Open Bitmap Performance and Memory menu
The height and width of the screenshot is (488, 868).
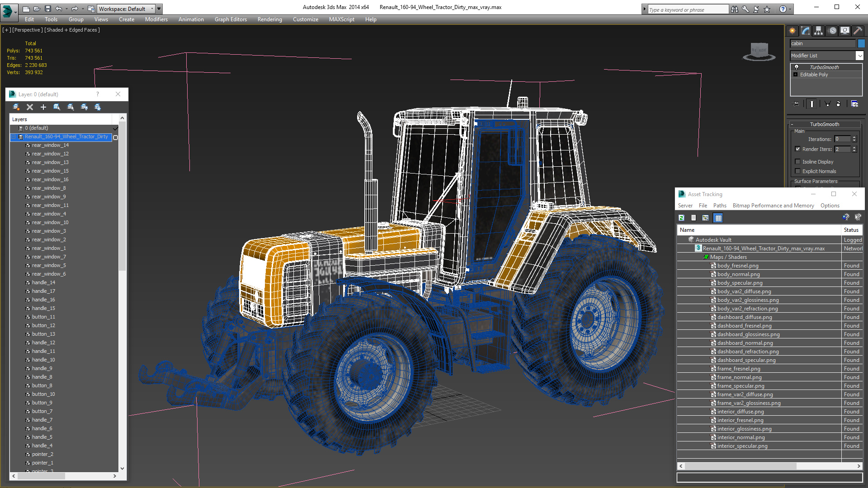point(773,206)
